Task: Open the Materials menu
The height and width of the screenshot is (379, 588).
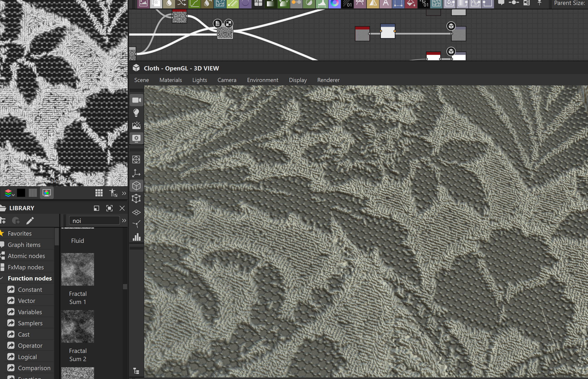Action: coord(171,80)
